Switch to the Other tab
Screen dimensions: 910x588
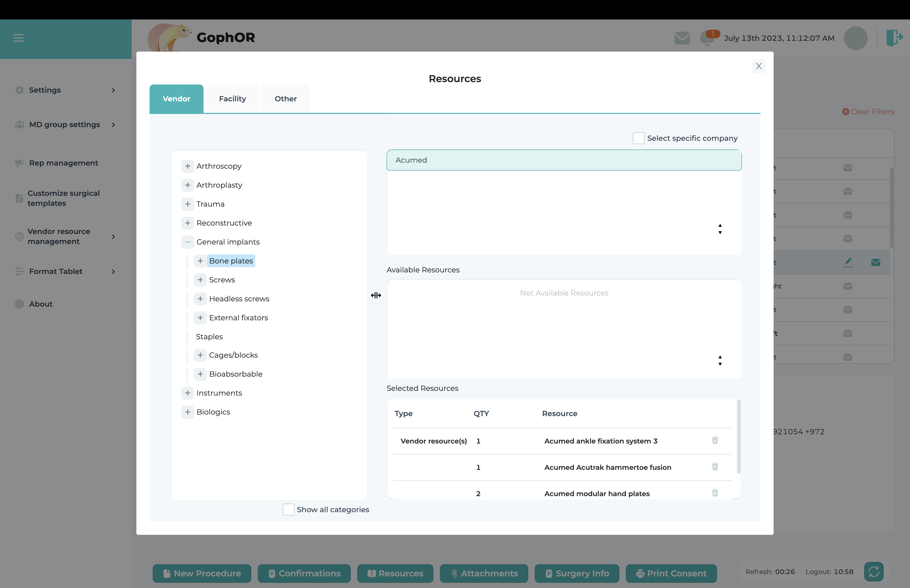pyautogui.click(x=286, y=99)
